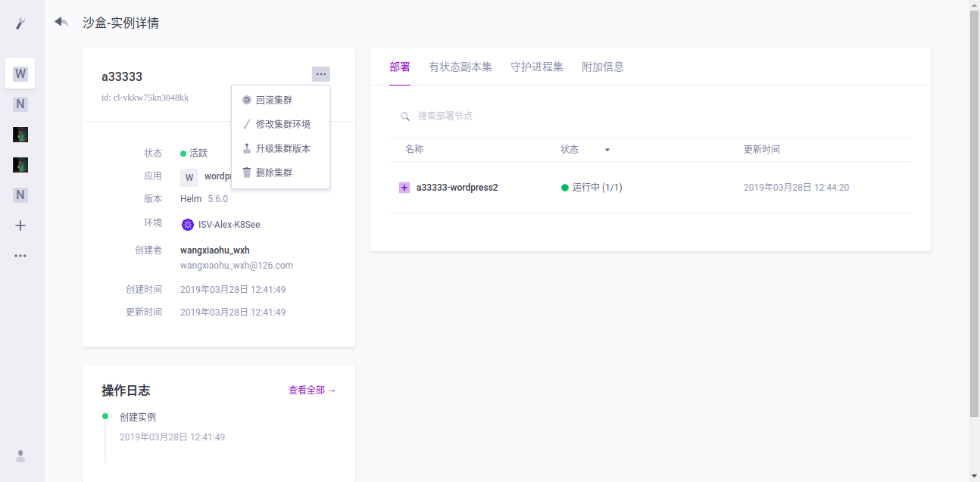The width and height of the screenshot is (980, 482).
Task: Click the first N app icon in sidebar
Action: click(20, 104)
